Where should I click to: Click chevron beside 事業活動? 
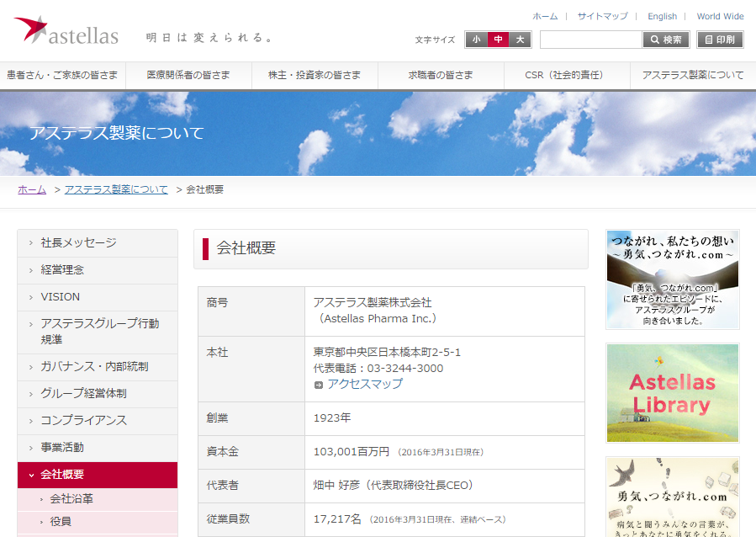point(31,449)
